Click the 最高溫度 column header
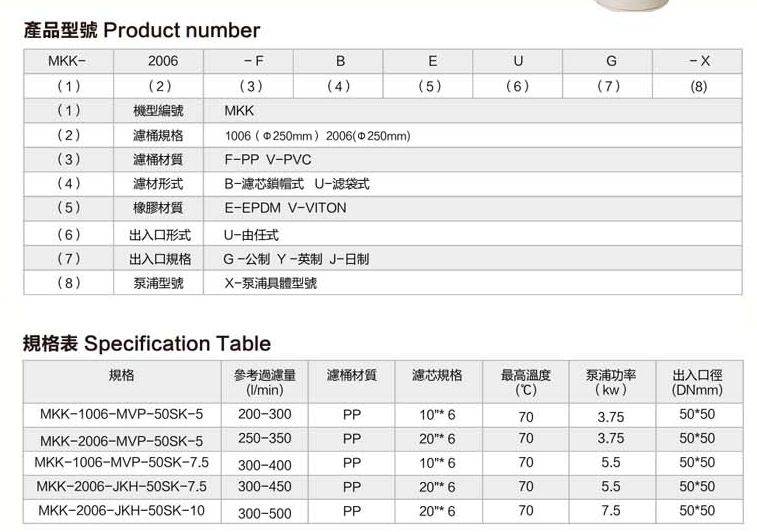The image size is (757, 532). click(x=526, y=382)
